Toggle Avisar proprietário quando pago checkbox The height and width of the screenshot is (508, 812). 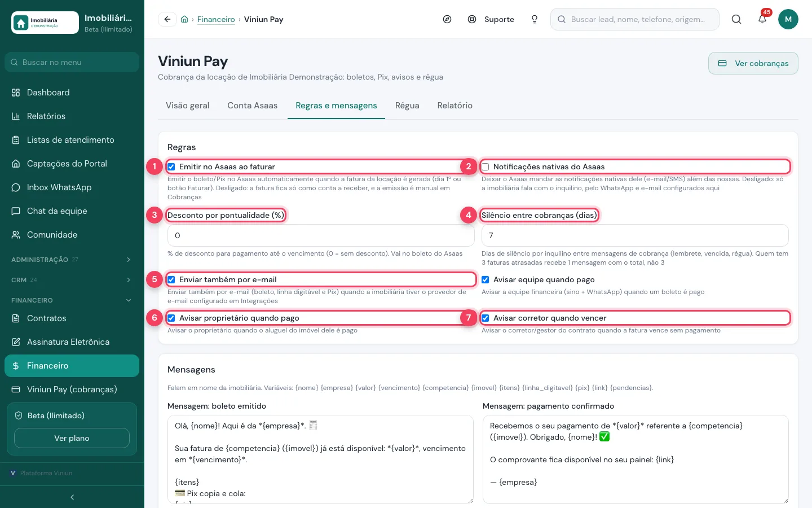click(171, 318)
